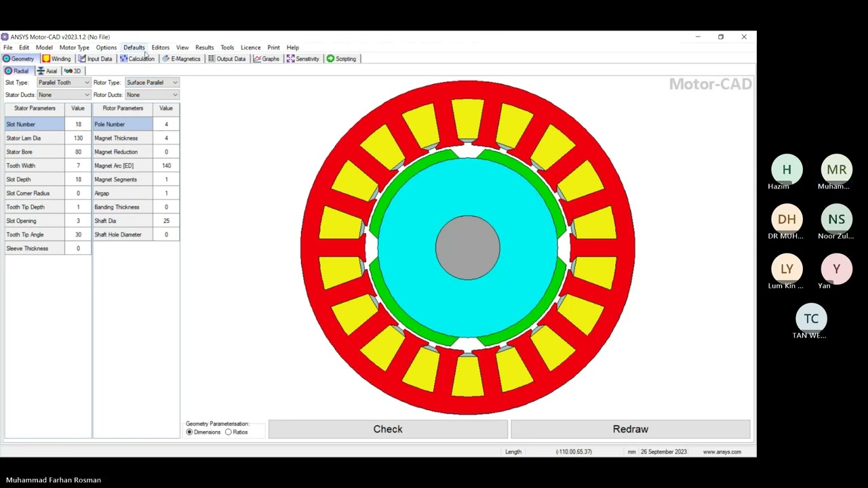
Task: Open the Scripting tab
Action: [x=341, y=59]
